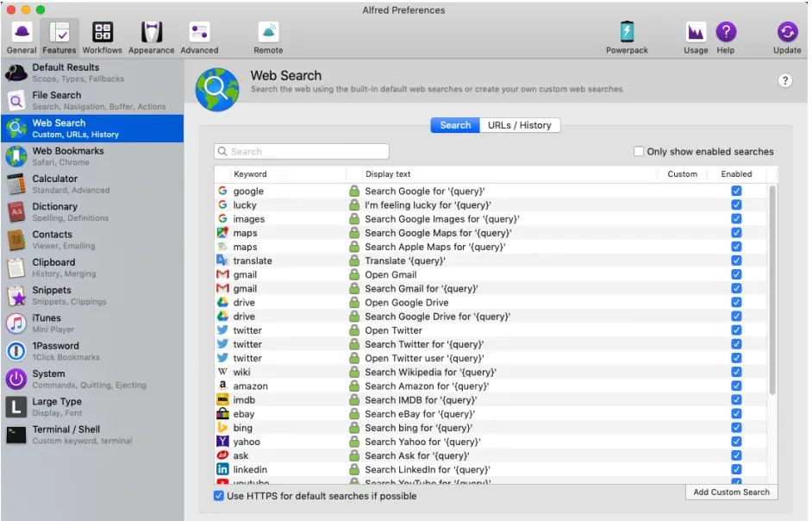Select Clipboard icon in sidebar
Viewport: 812px width, 521px height.
(x=16, y=268)
